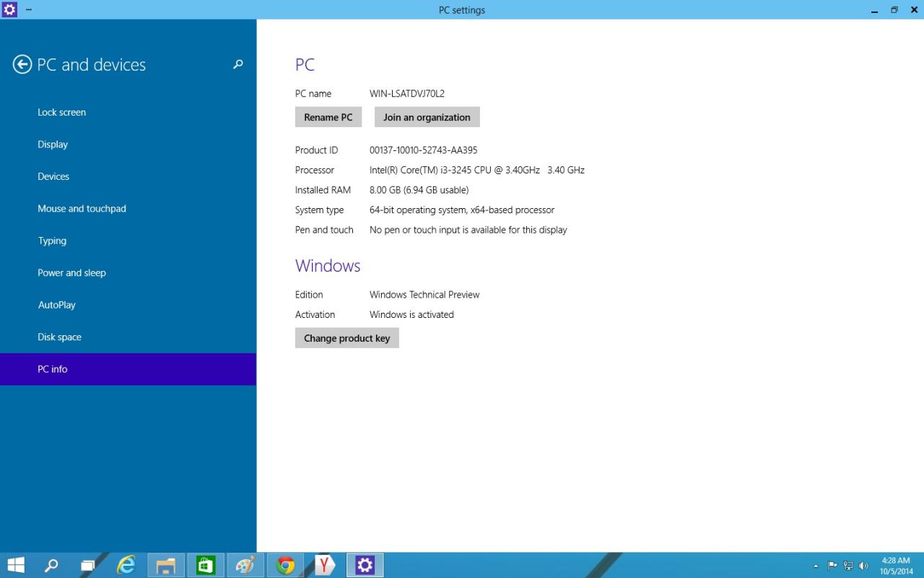Open Yandex browser from the taskbar
The height and width of the screenshot is (578, 924).
(x=325, y=565)
